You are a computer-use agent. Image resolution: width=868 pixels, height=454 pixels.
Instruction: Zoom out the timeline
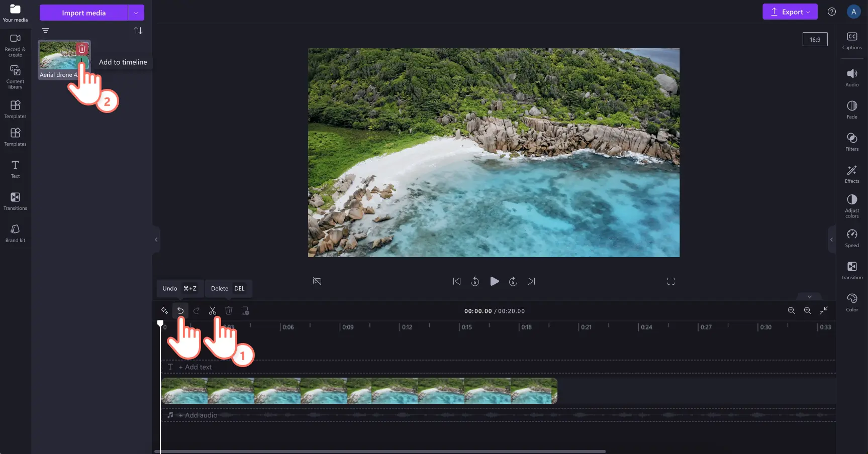pos(792,311)
